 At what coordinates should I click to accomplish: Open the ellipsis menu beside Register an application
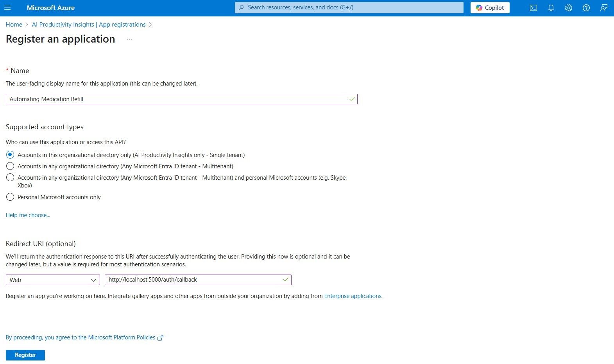click(129, 39)
